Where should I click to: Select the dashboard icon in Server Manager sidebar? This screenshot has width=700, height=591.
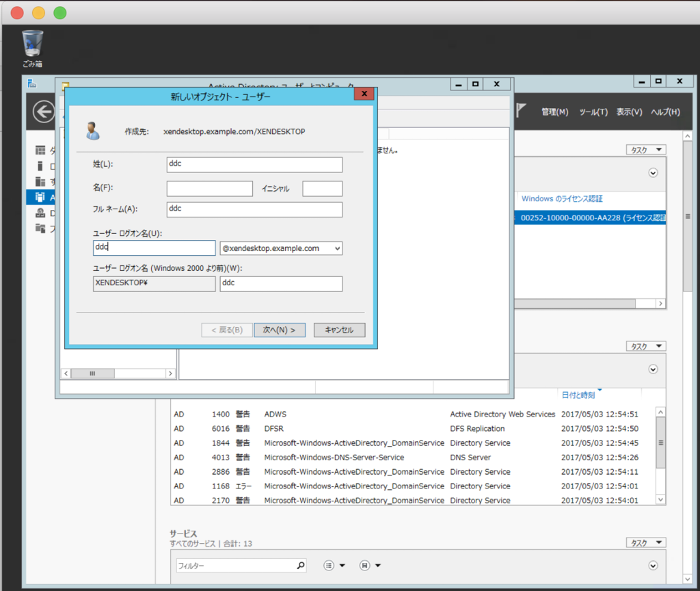pos(40,150)
